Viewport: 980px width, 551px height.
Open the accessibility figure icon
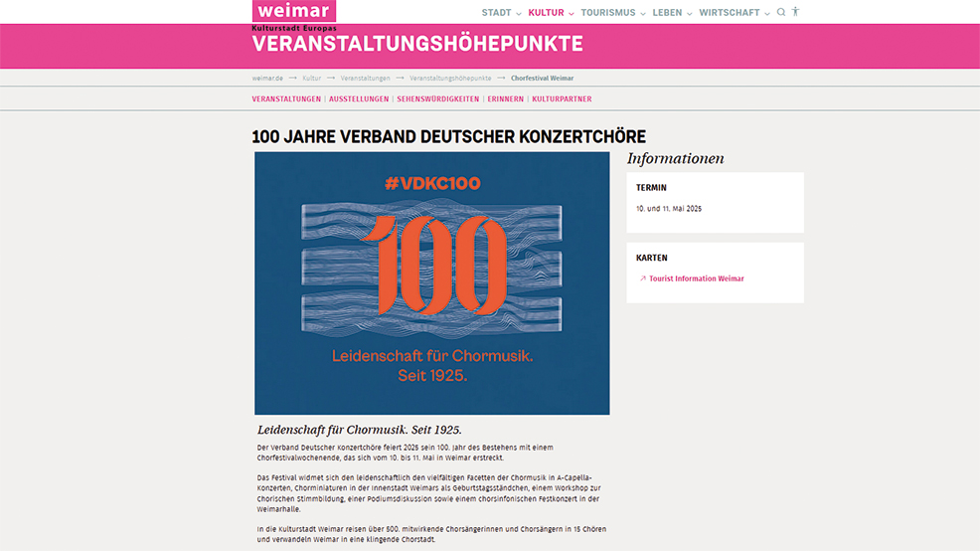tap(795, 12)
